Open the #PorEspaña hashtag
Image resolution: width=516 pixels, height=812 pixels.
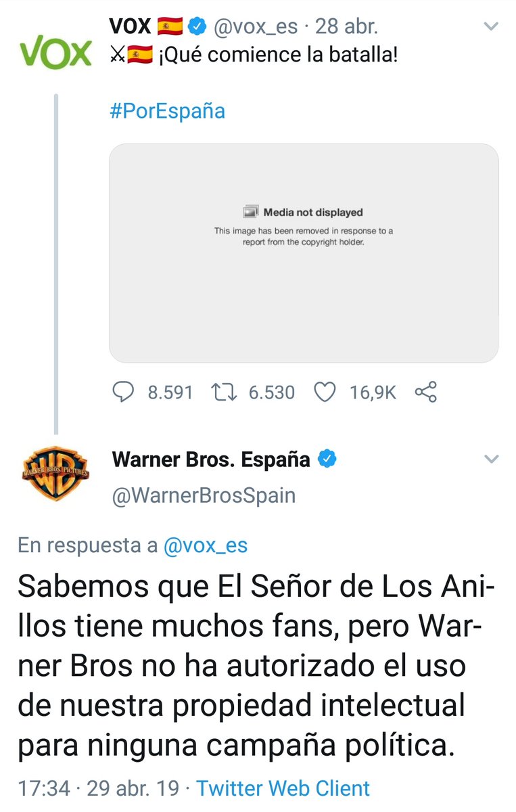coord(167,111)
